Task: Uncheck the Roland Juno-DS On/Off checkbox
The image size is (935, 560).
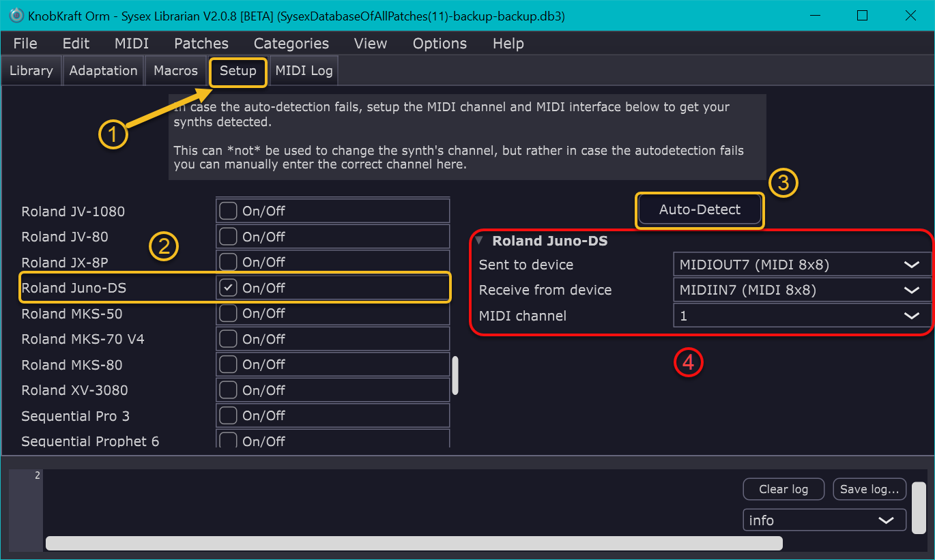Action: [x=228, y=288]
